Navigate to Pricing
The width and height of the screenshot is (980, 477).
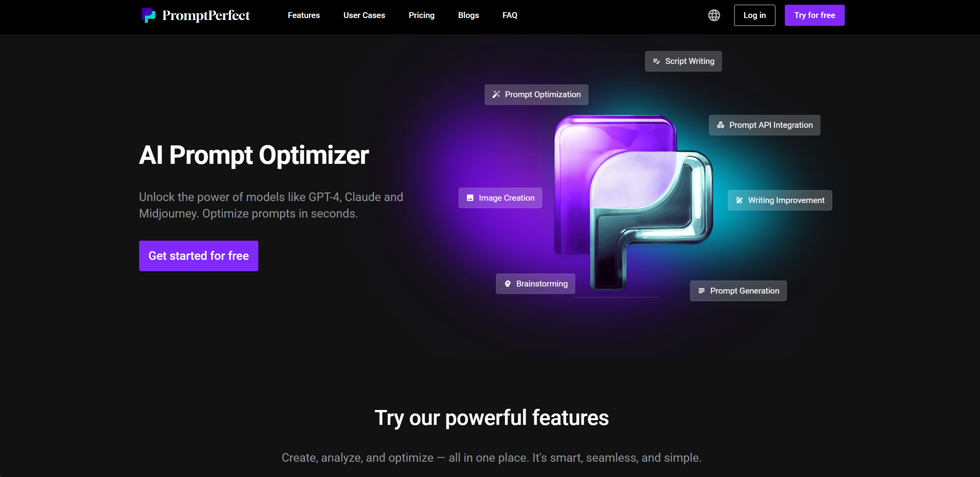coord(421,15)
